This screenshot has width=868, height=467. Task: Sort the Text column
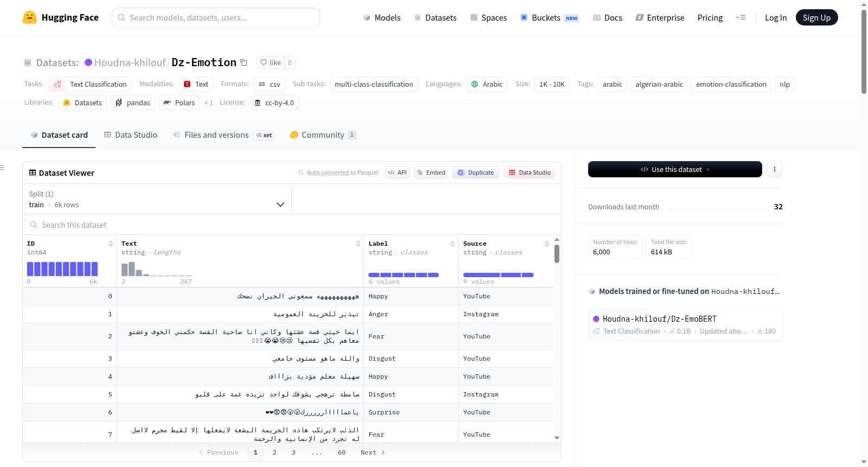tap(358, 244)
